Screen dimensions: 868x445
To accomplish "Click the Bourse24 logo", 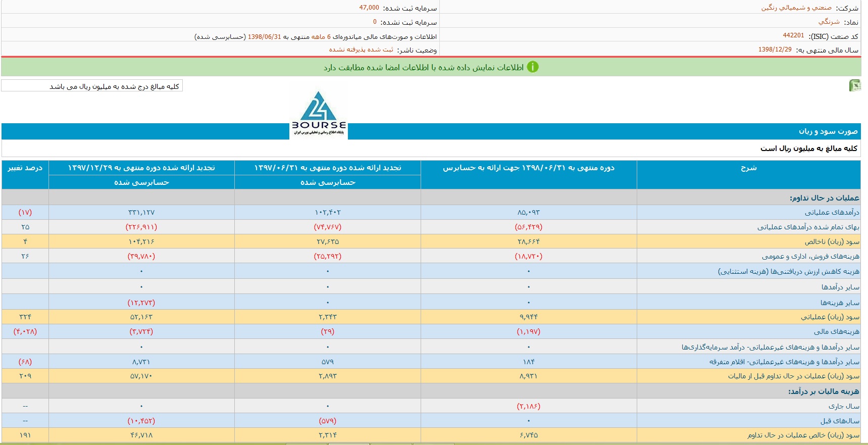I will coord(319,114).
